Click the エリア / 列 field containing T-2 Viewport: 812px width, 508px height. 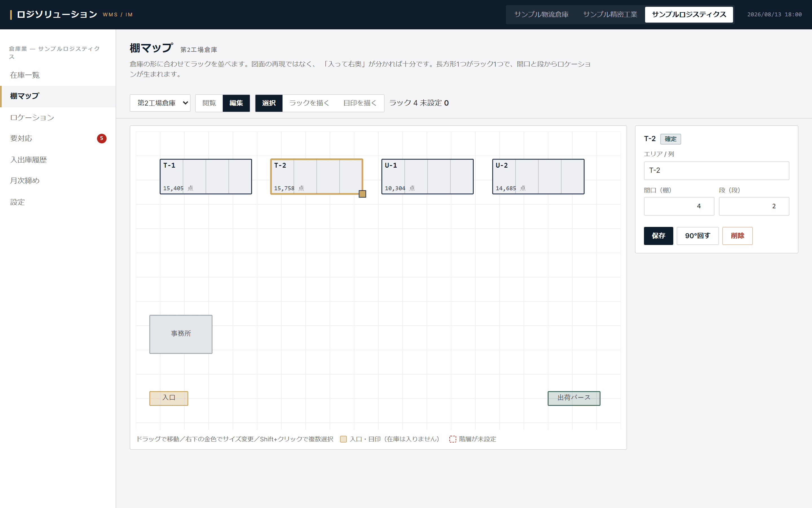point(716,171)
